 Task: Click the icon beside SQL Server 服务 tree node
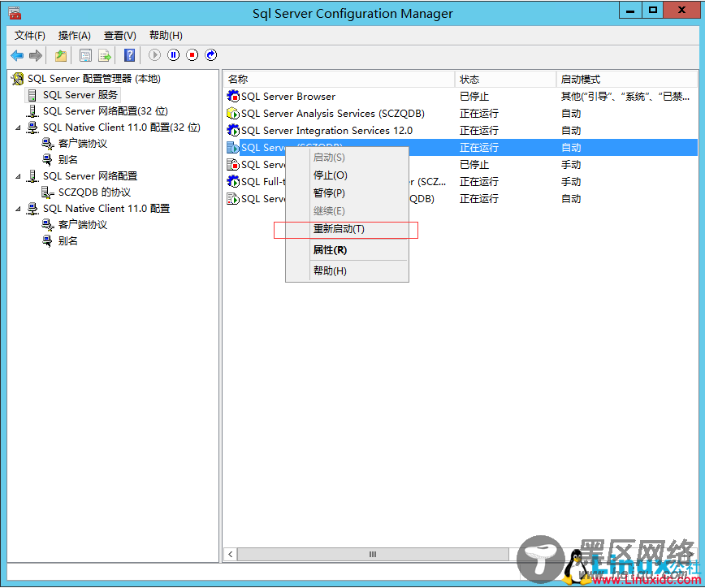click(x=32, y=95)
